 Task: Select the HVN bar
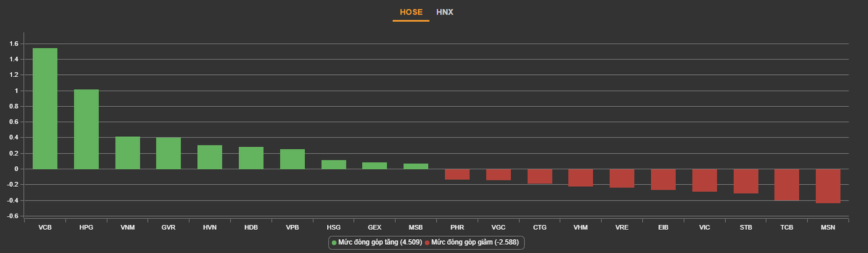pyautogui.click(x=210, y=157)
